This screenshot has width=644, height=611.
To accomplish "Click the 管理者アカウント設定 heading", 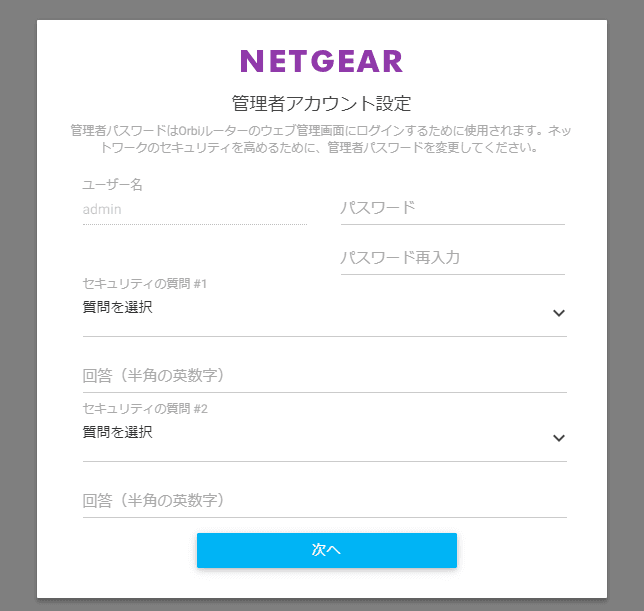I will tap(321, 103).
